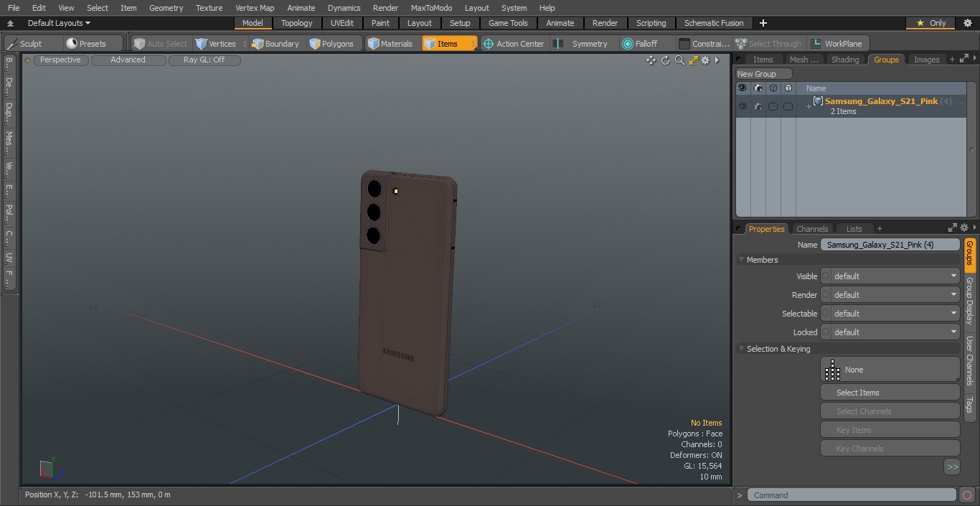The width and height of the screenshot is (980, 506).
Task: Add a new layout tab with plus
Action: 763,23
